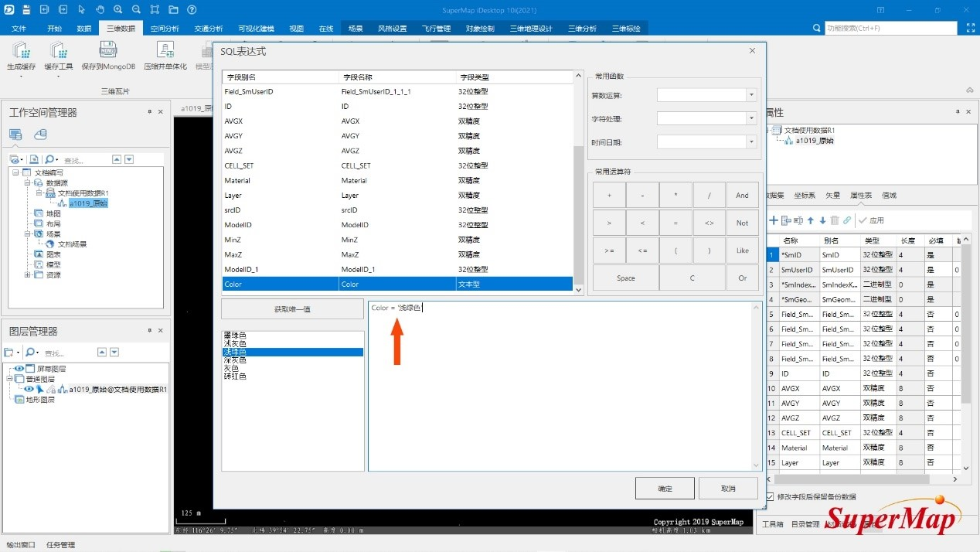Collapse the 文档编写 tree node

pos(16,172)
